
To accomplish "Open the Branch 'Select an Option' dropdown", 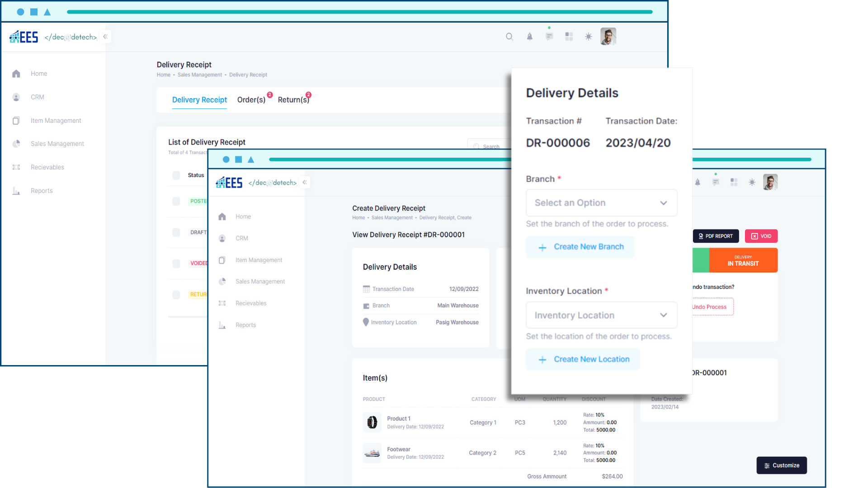I will pyautogui.click(x=601, y=202).
